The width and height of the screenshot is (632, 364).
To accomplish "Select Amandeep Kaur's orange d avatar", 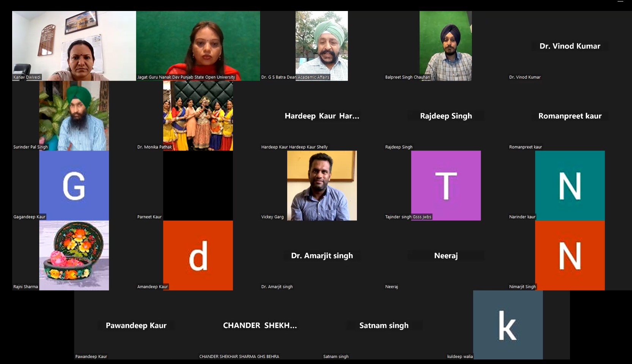I will (x=198, y=256).
